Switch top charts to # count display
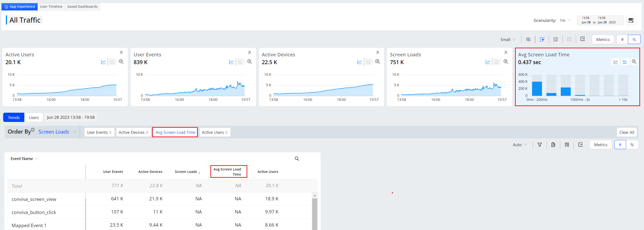The height and width of the screenshot is (230, 644). click(x=622, y=40)
